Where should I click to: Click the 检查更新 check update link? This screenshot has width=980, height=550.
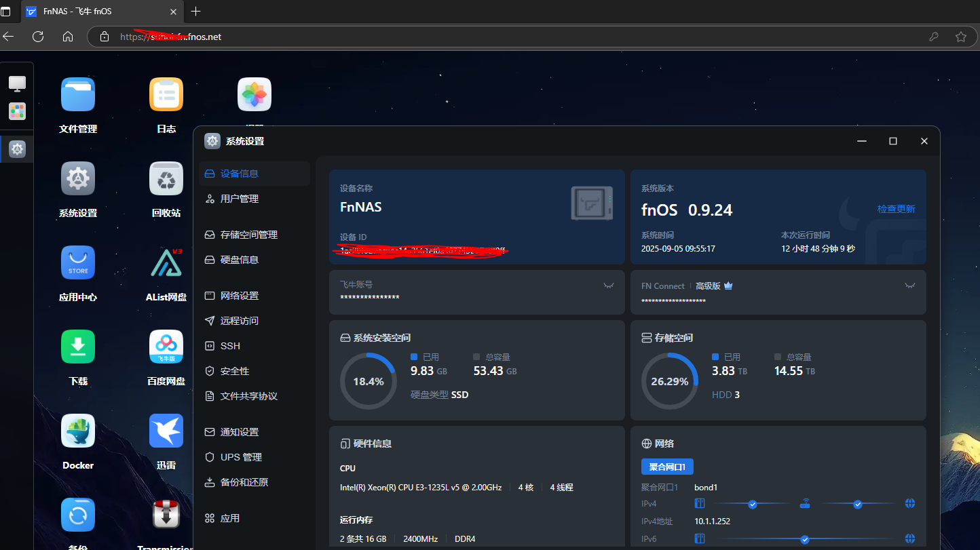(896, 209)
